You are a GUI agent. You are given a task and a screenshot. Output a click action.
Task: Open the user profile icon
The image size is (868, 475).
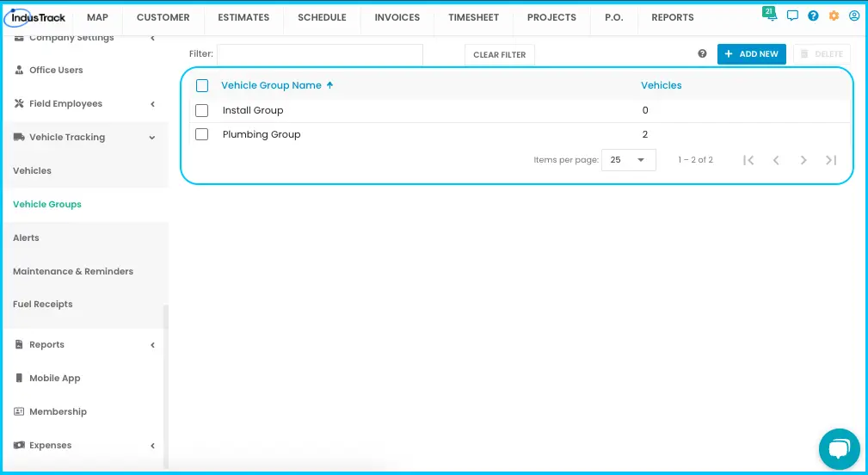[x=854, y=15]
